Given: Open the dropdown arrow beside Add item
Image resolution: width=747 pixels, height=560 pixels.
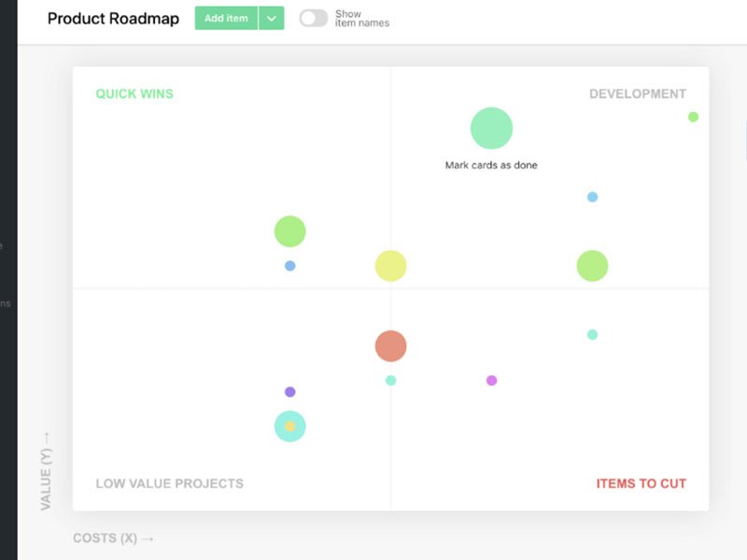Looking at the screenshot, I should pos(272,18).
